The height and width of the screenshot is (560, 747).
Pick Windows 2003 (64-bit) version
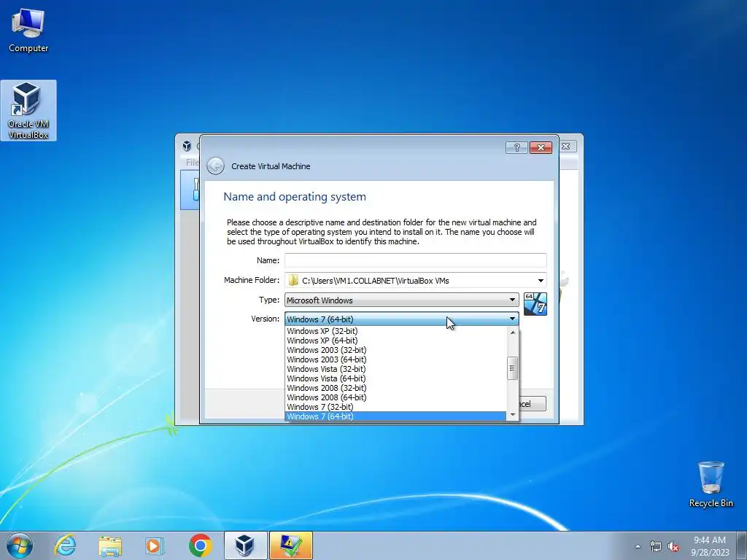[395, 359]
